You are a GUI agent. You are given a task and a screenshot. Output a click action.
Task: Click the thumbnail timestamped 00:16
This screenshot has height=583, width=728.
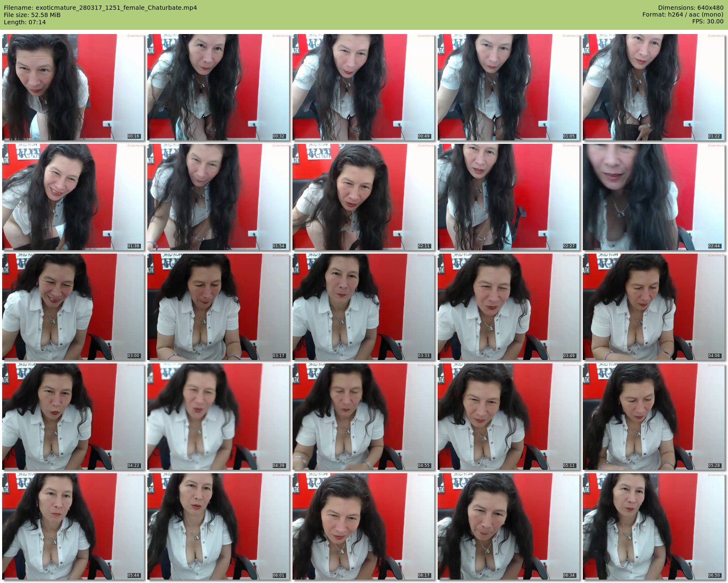click(73, 87)
